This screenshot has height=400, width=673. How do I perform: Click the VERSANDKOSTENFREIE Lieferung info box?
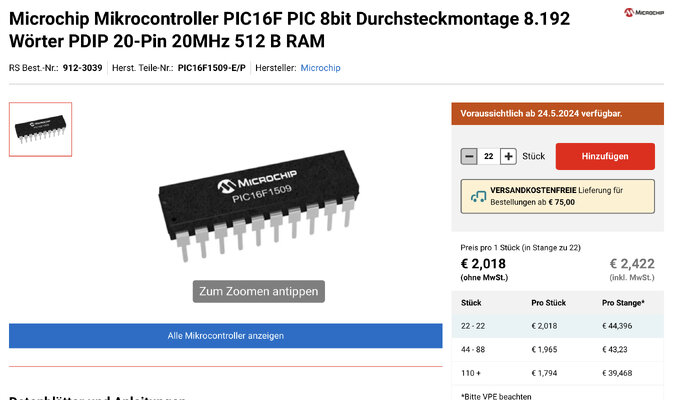[558, 196]
